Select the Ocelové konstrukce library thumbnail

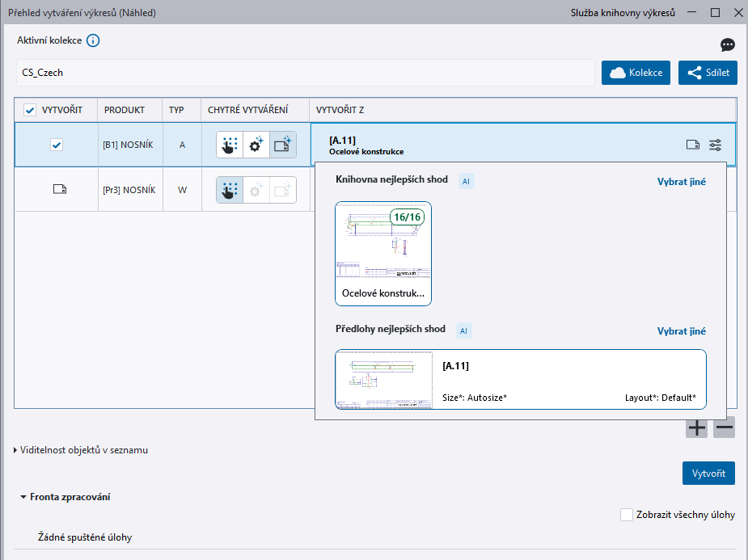click(383, 254)
